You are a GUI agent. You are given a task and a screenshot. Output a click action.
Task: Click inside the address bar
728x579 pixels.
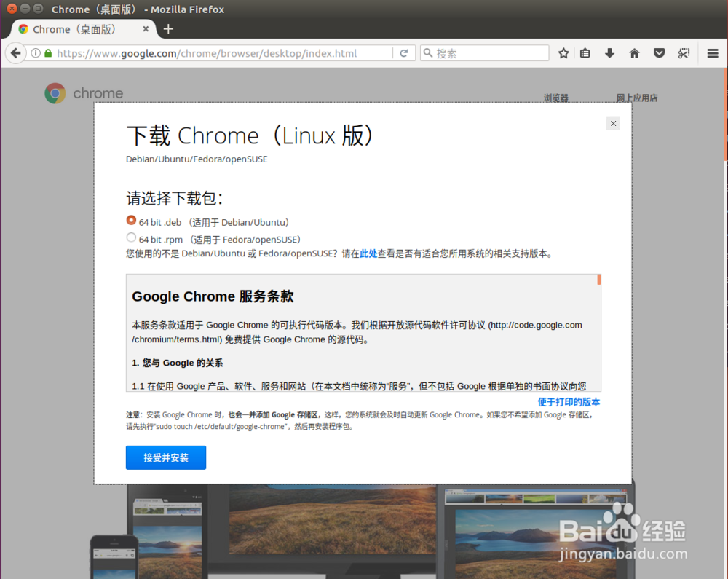(x=218, y=52)
